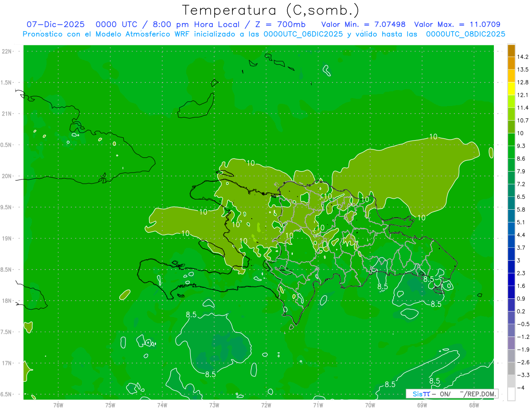Click the 7.2 colorbar label

(x=521, y=184)
